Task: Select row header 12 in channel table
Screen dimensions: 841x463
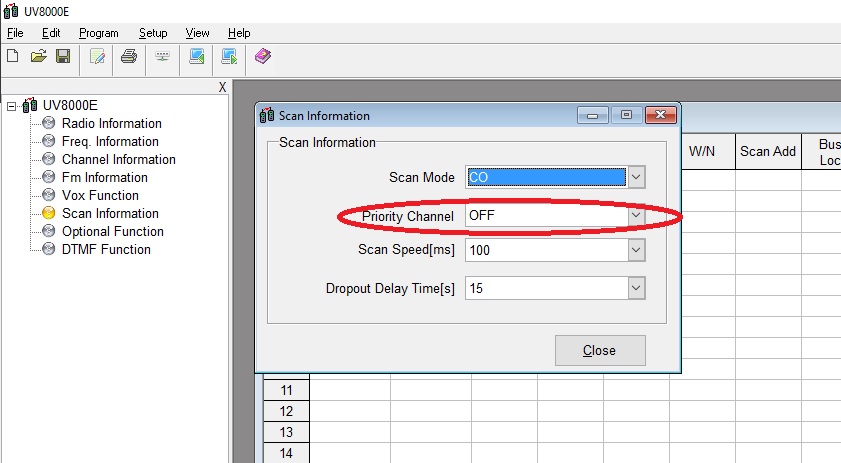Action: tap(286, 411)
